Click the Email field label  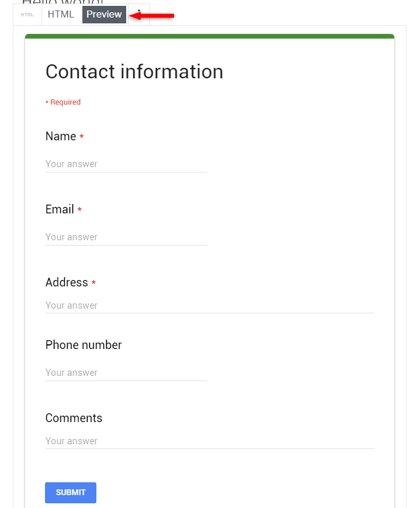[60, 209]
